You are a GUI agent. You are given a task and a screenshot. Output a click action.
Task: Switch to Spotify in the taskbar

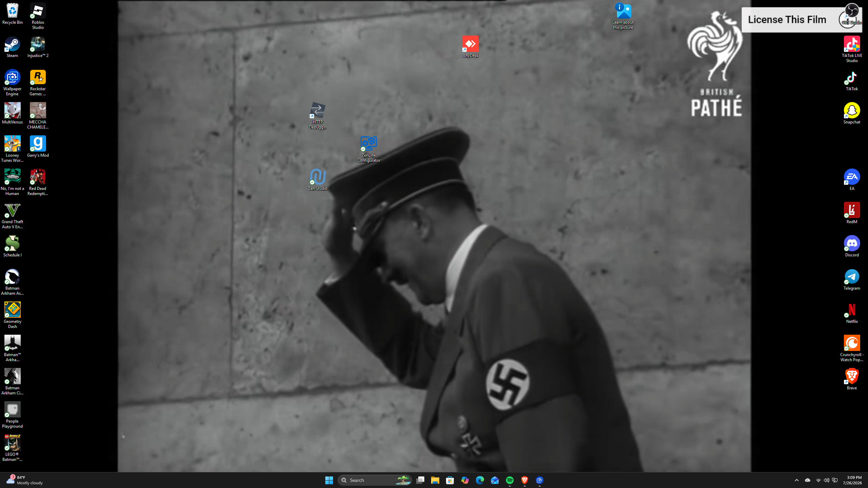510,480
